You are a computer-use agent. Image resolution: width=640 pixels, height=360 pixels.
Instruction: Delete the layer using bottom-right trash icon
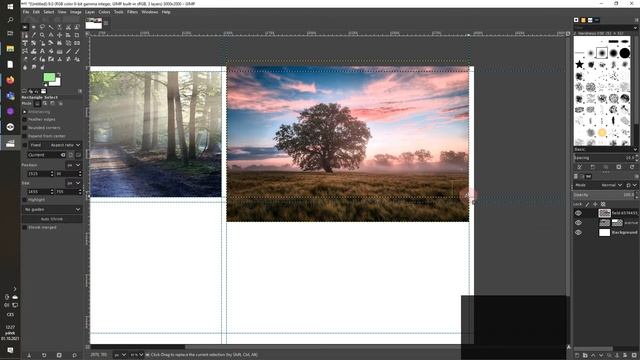point(634,356)
